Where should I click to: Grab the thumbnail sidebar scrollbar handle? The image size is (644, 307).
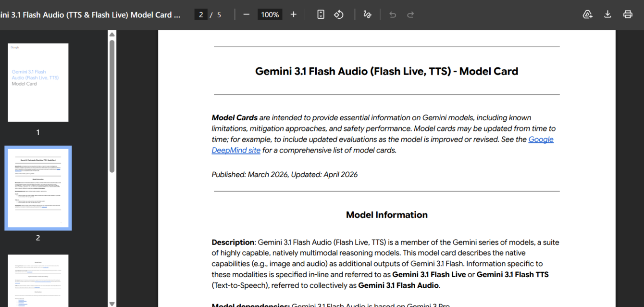112,106
